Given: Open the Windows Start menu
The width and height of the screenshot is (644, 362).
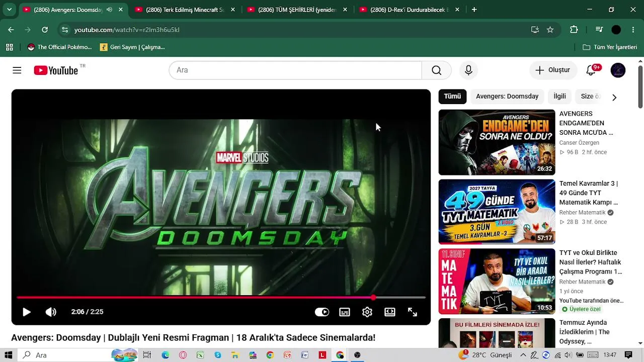Looking at the screenshot, I should [10, 355].
